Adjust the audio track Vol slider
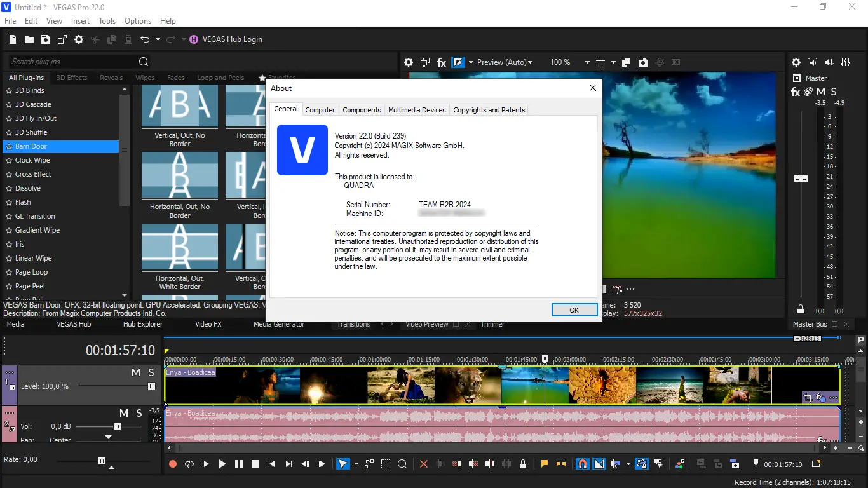This screenshot has width=868, height=488. point(117,426)
